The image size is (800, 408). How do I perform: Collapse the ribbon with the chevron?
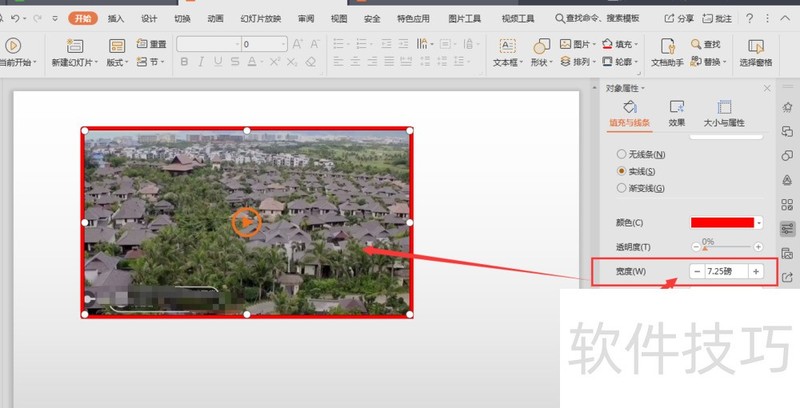coord(785,18)
